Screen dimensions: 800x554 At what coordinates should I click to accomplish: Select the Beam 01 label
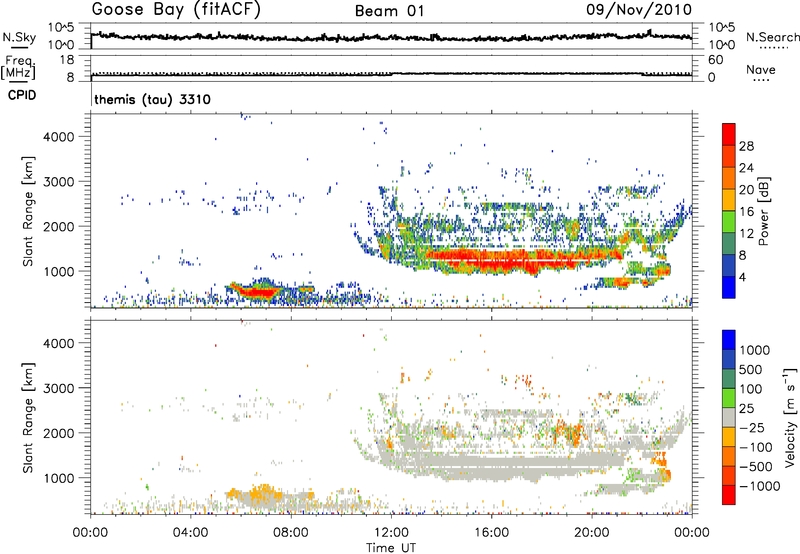point(389,11)
